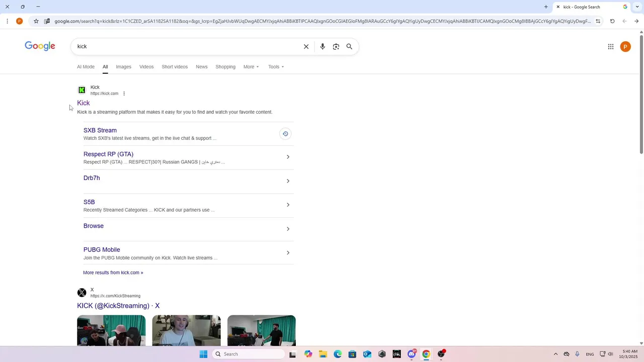Open the Browse sitelink
The height and width of the screenshot is (362, 644).
(94, 226)
